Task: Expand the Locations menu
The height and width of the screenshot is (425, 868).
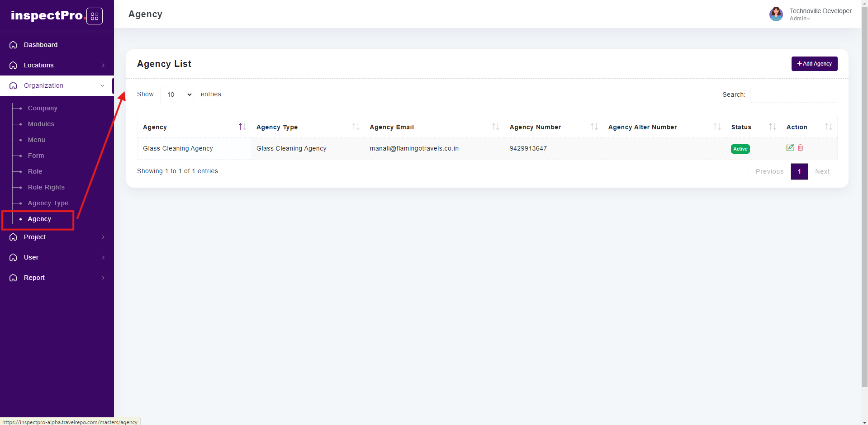Action: click(57, 65)
